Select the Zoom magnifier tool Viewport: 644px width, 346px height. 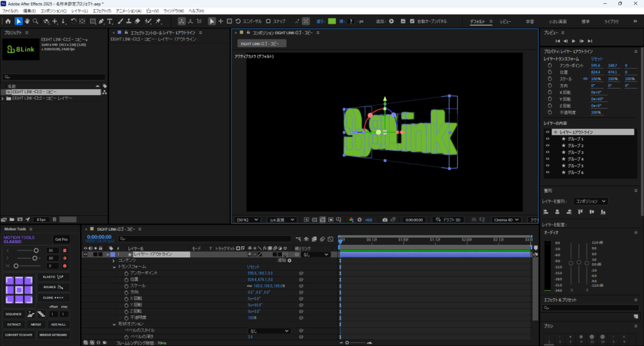(36, 21)
